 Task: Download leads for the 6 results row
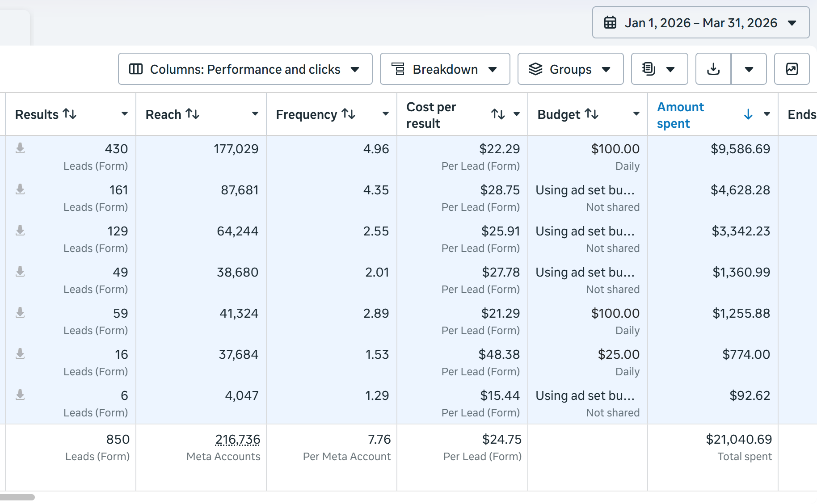(x=20, y=395)
